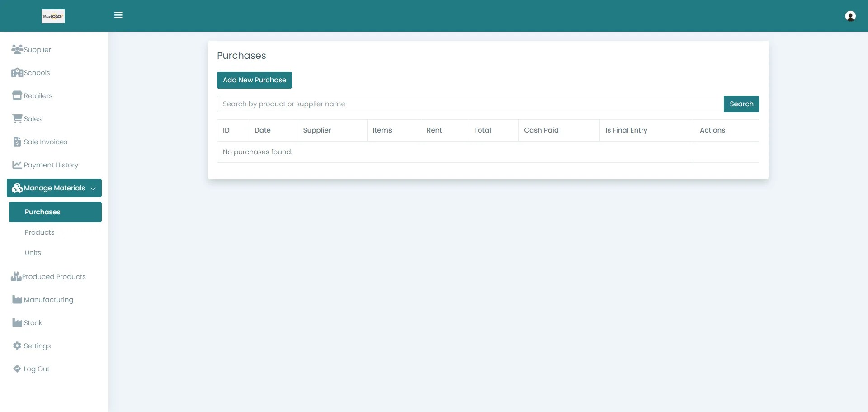The width and height of the screenshot is (868, 412).
Task: Click the Payment History chart icon
Action: (x=17, y=165)
